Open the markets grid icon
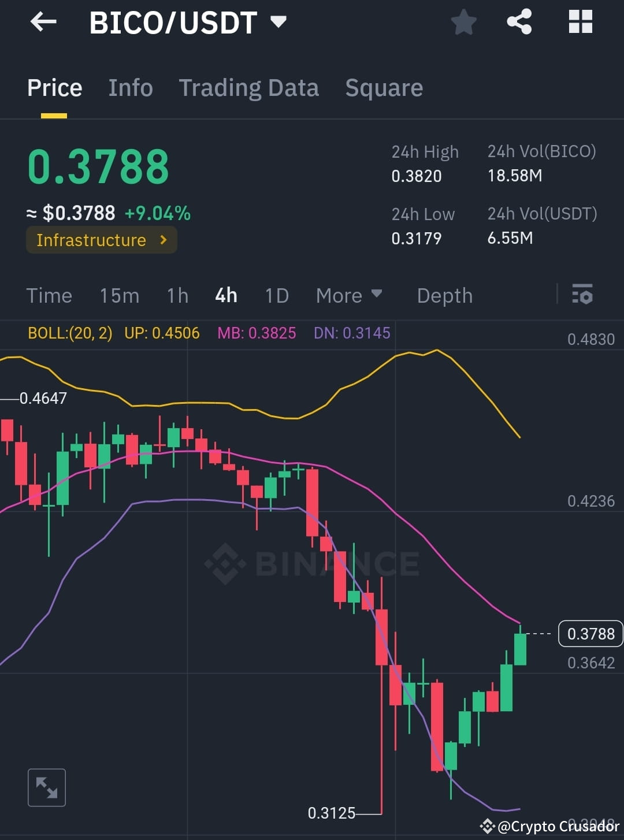 point(580,22)
